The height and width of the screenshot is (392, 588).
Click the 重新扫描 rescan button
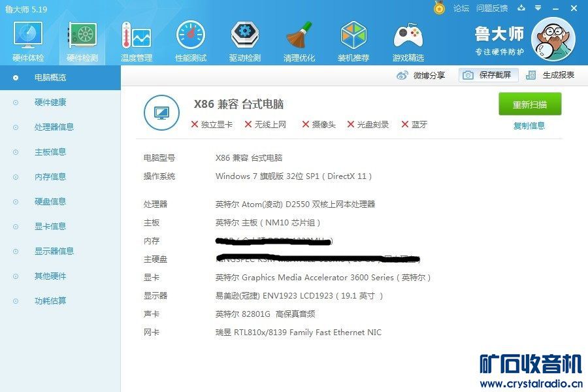(530, 104)
